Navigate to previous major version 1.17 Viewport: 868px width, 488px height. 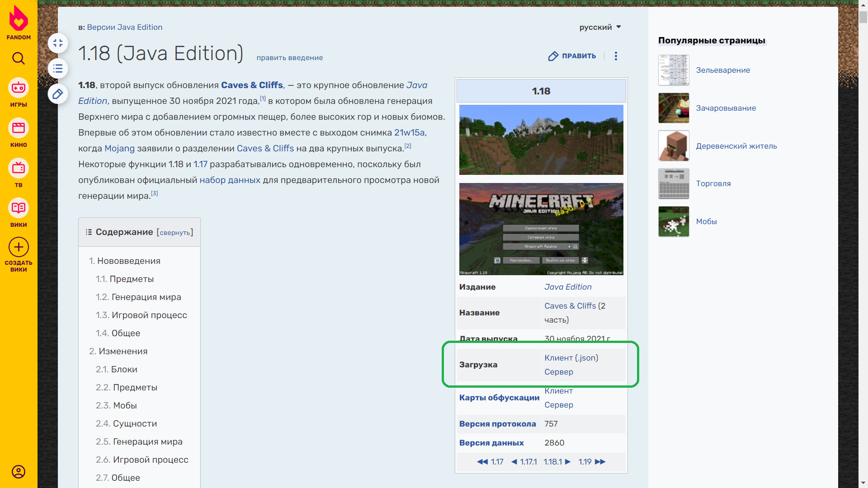click(x=490, y=462)
